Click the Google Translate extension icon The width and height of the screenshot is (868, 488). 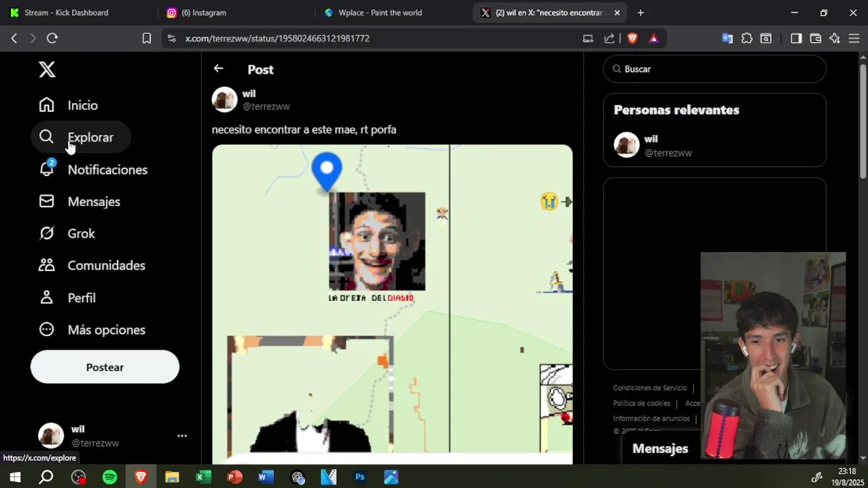[727, 39]
